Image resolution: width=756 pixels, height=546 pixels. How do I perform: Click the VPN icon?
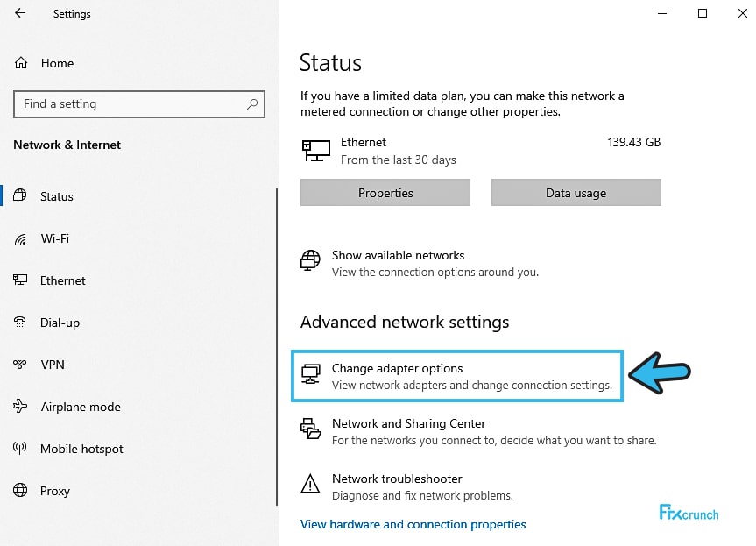point(20,365)
